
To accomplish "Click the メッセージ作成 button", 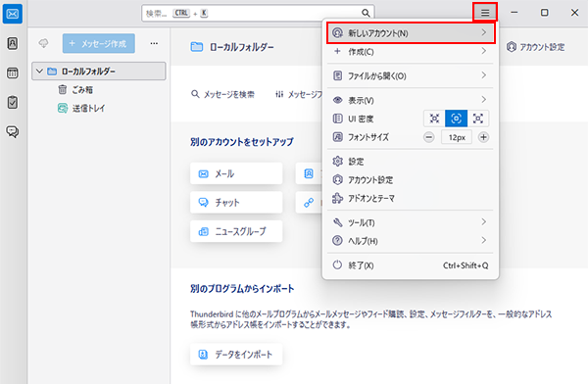I will point(99,43).
